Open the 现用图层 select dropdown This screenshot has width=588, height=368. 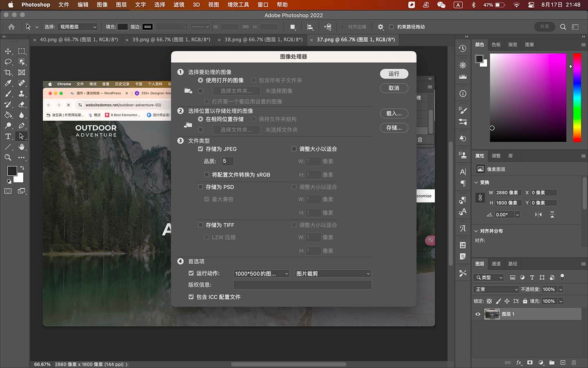(x=78, y=27)
